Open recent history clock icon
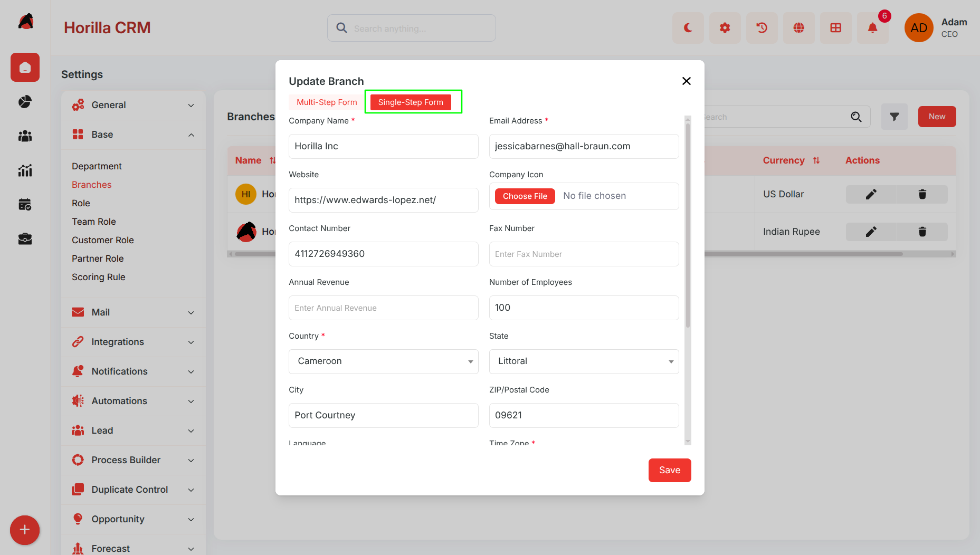The image size is (980, 555). 762,28
